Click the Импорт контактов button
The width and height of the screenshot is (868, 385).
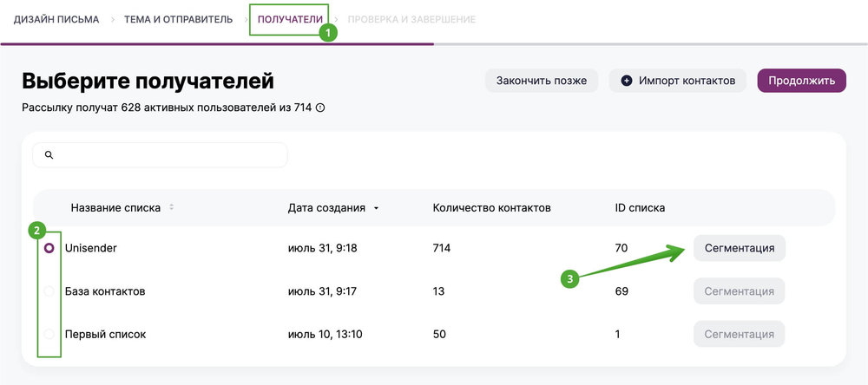tap(678, 81)
